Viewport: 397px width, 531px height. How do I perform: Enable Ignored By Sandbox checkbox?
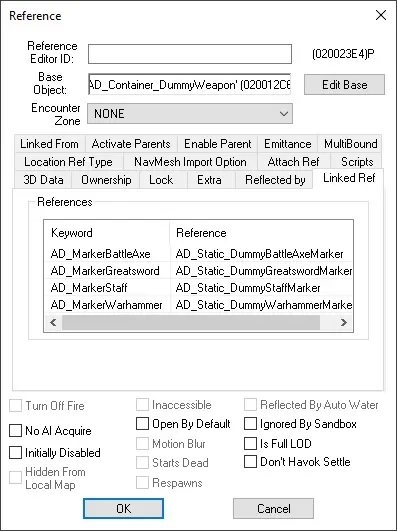[250, 424]
